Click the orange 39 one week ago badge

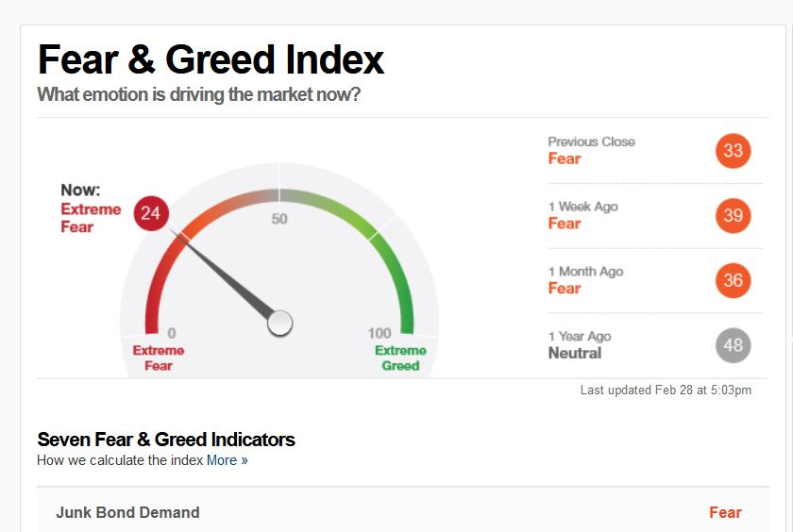tap(733, 216)
